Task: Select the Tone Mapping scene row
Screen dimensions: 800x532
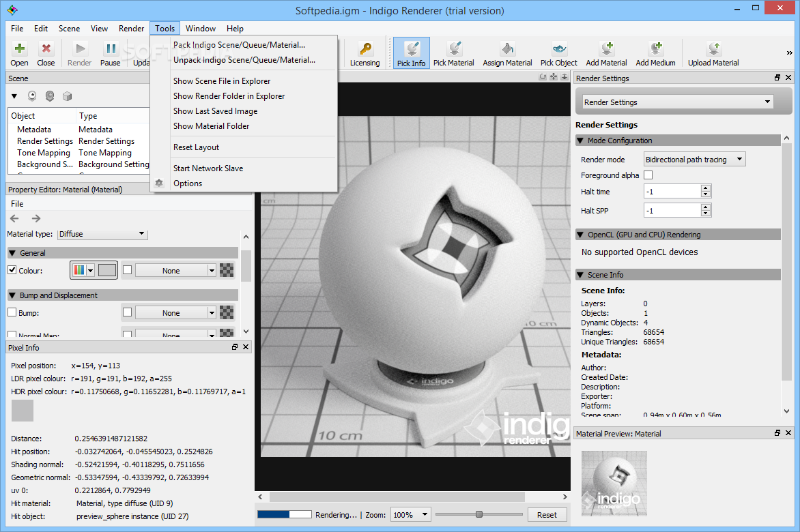Action: tap(78, 153)
